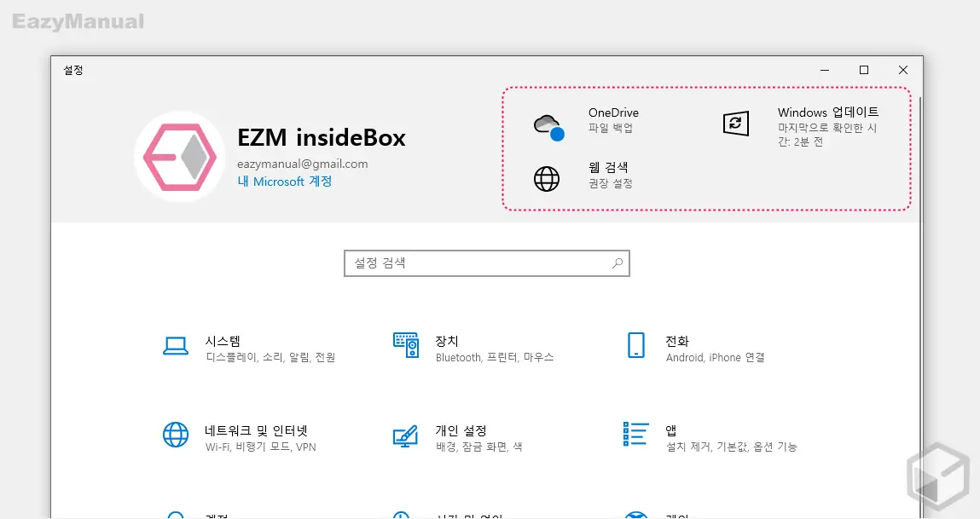Image resolution: width=980 pixels, height=519 pixels.
Task: Click the Windows 업데이트 sync icon
Action: click(x=735, y=123)
